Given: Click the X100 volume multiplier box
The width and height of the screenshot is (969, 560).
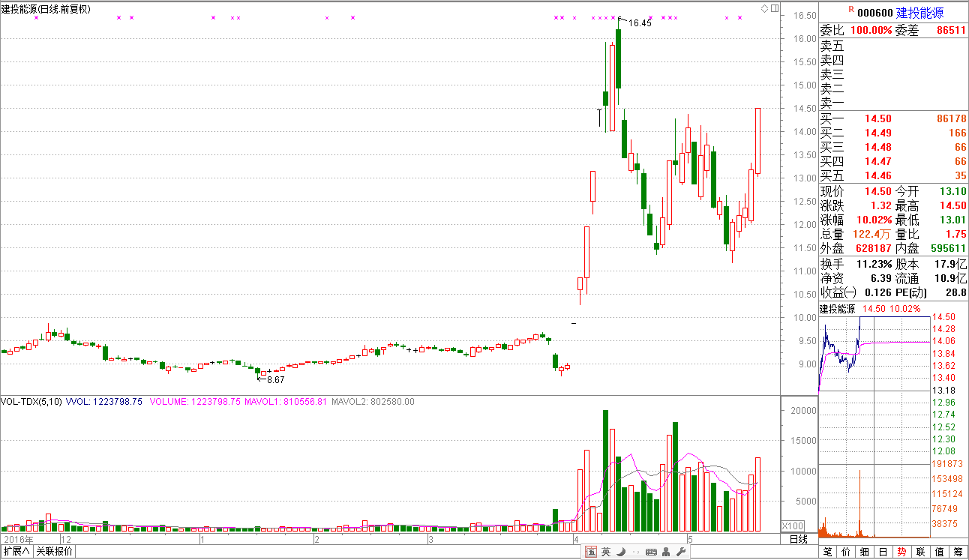Looking at the screenshot, I should click(x=793, y=525).
